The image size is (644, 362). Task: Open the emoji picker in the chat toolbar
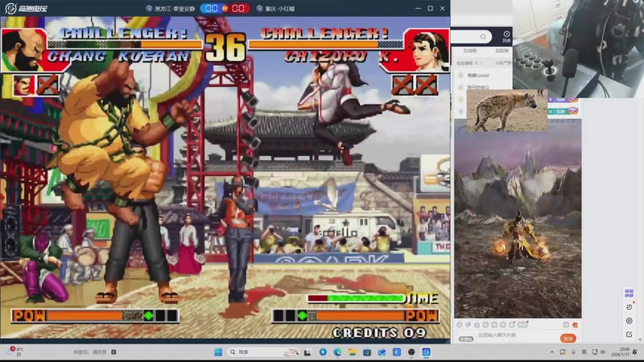pos(459,325)
